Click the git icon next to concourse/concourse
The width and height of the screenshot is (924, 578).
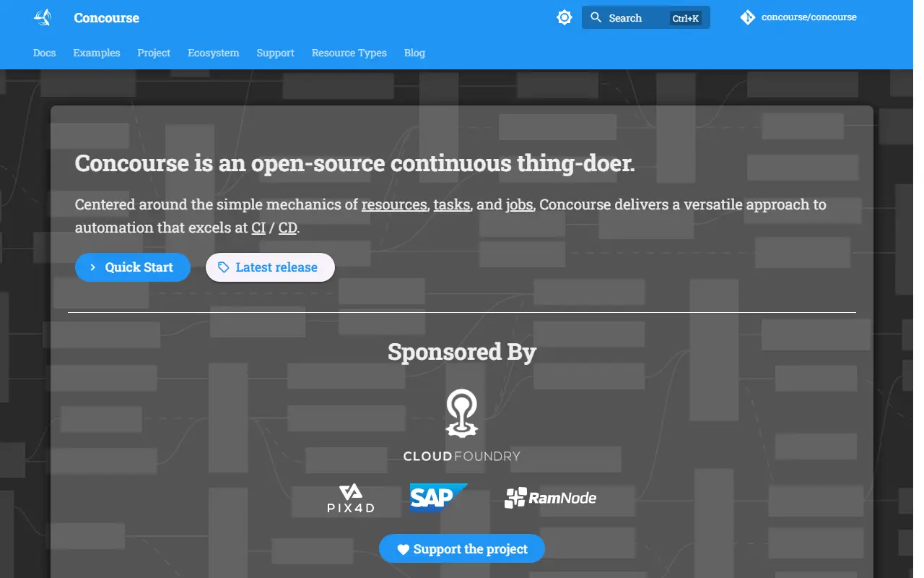[747, 17]
